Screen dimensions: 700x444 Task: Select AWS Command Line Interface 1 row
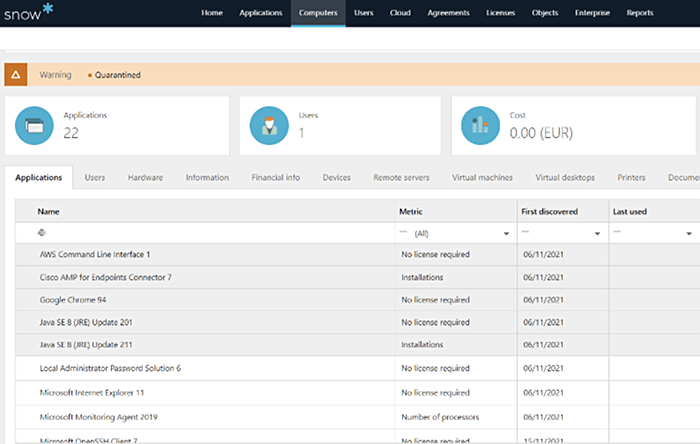point(357,254)
